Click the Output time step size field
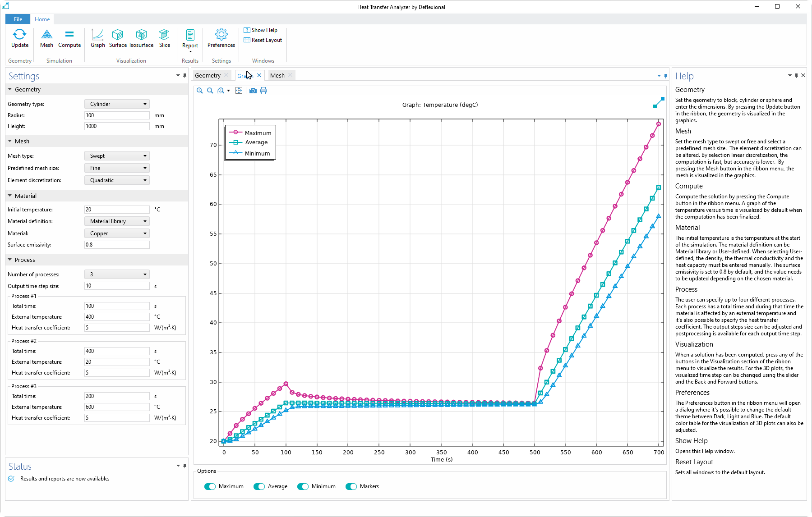This screenshot has width=812, height=517. point(117,286)
